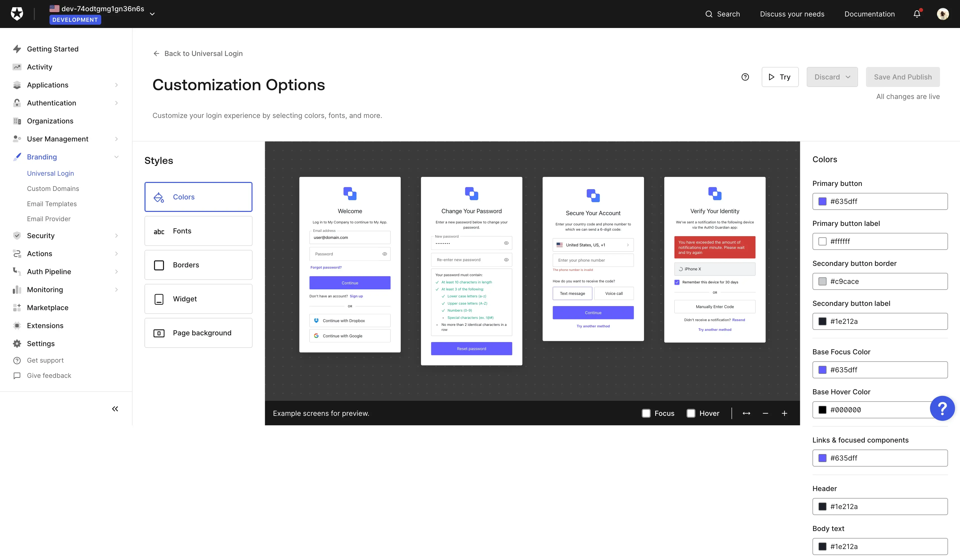Click the Primary button color swatch
Screen dimensions: 960x560
(x=823, y=201)
